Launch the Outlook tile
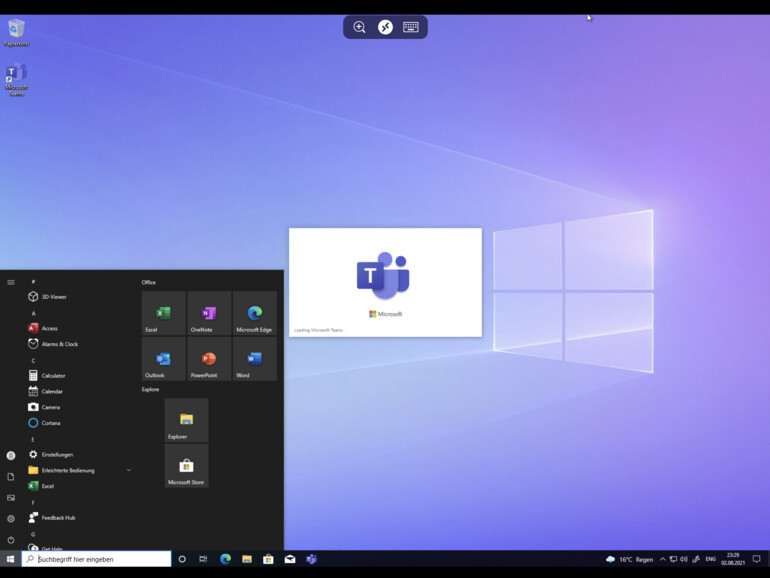 [x=164, y=359]
